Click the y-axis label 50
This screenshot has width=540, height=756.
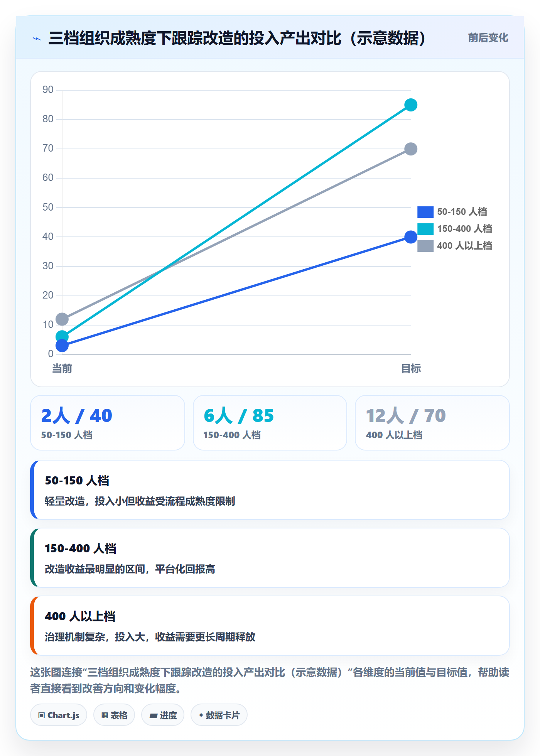(x=48, y=207)
